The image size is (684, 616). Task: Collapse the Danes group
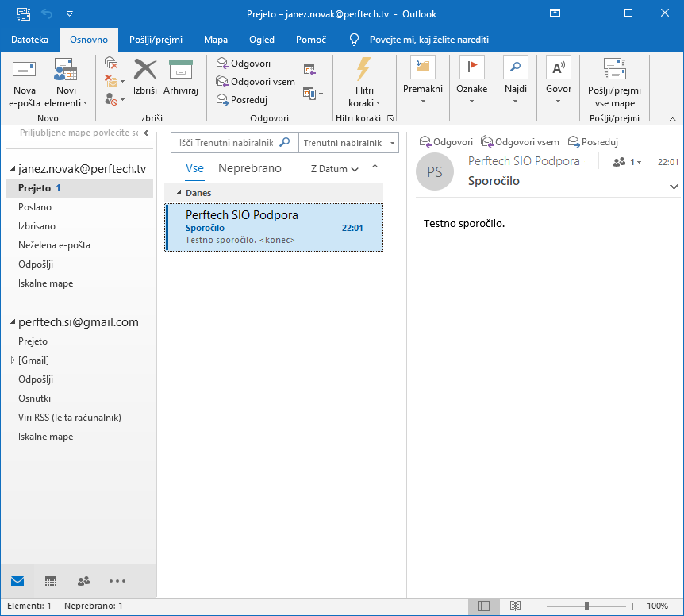(179, 192)
